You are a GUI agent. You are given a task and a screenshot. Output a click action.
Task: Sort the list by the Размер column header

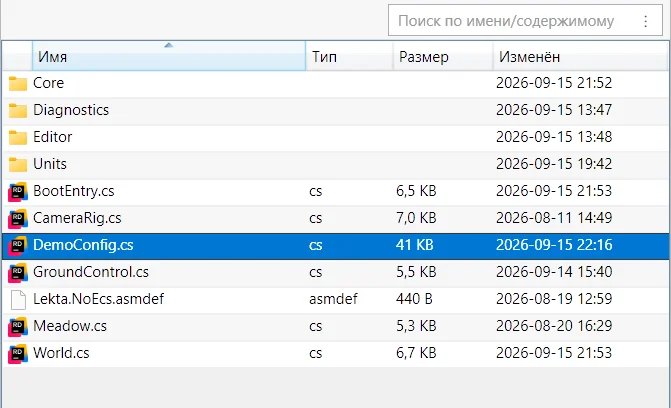pyautogui.click(x=442, y=56)
